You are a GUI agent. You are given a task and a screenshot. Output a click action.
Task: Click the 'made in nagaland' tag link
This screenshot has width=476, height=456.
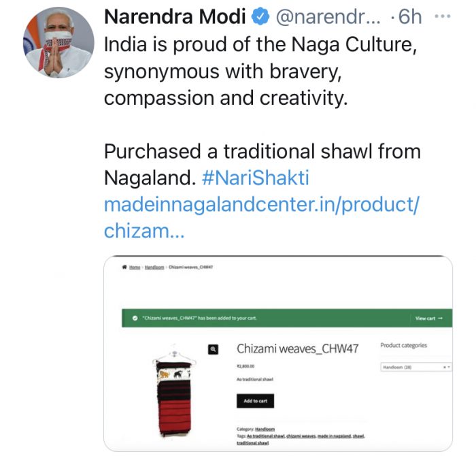coord(332,436)
